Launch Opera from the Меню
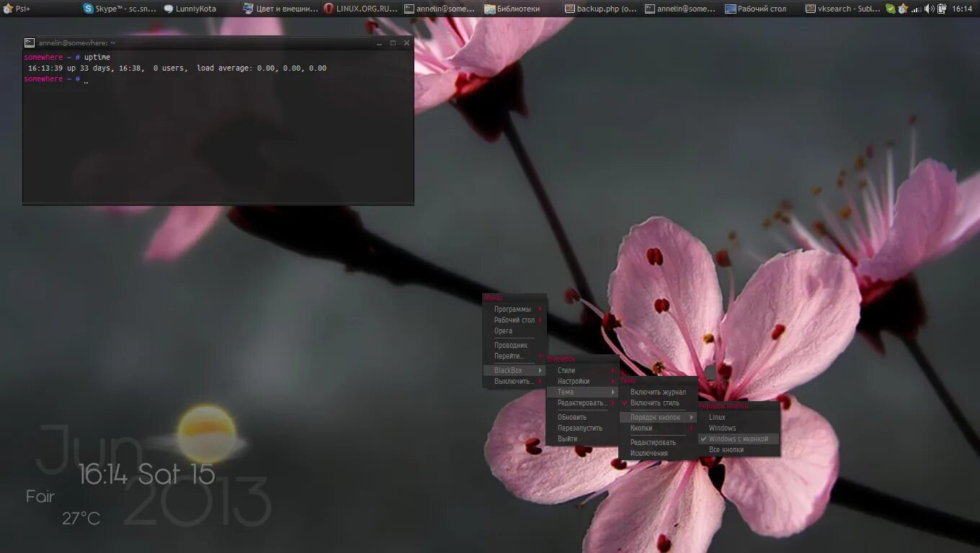The image size is (980, 553). (514, 331)
